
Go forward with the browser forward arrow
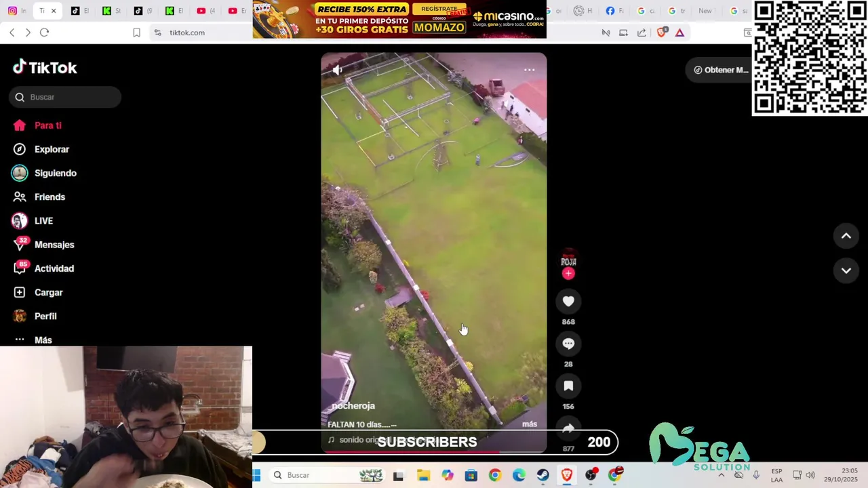(28, 33)
